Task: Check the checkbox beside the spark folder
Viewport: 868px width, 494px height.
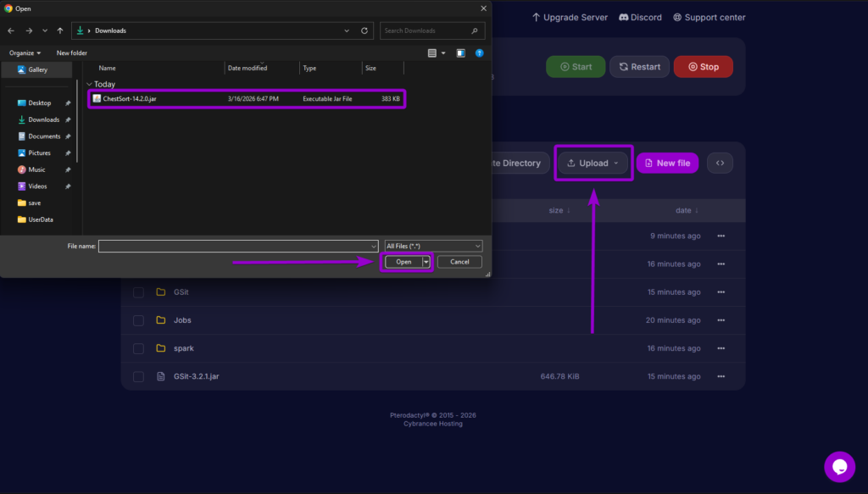Action: coord(138,347)
